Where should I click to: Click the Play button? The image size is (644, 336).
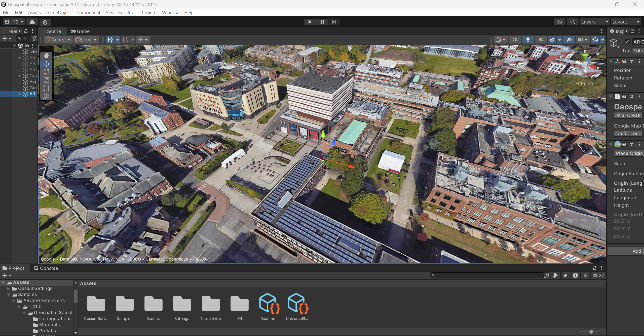(x=310, y=22)
